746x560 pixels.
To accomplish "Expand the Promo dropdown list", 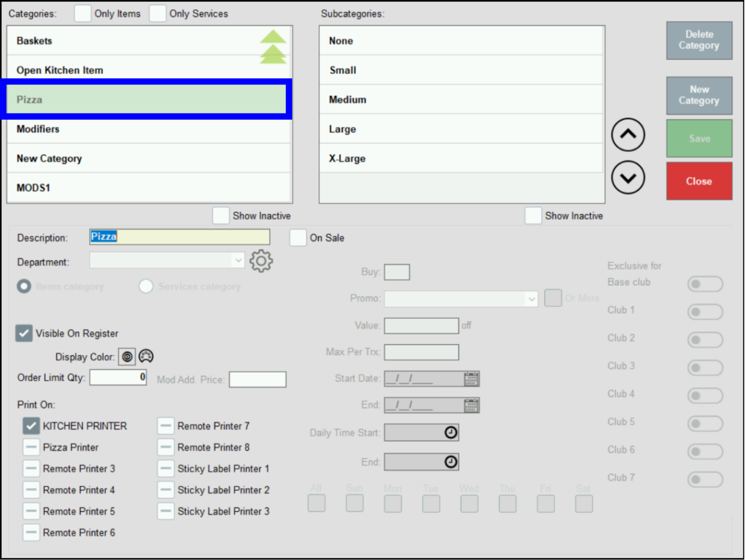I will 531,299.
